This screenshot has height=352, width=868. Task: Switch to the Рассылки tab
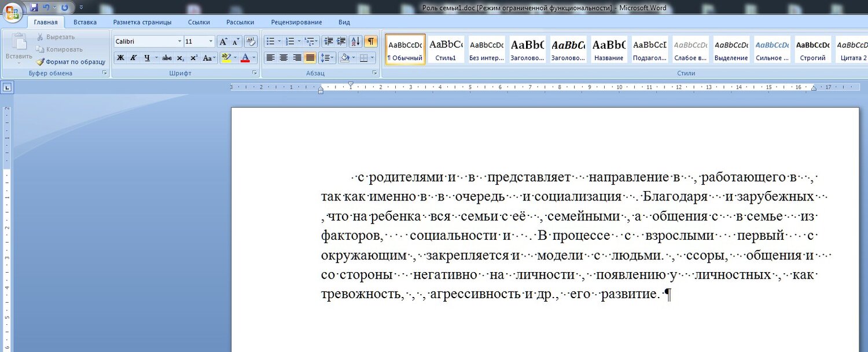tap(240, 23)
